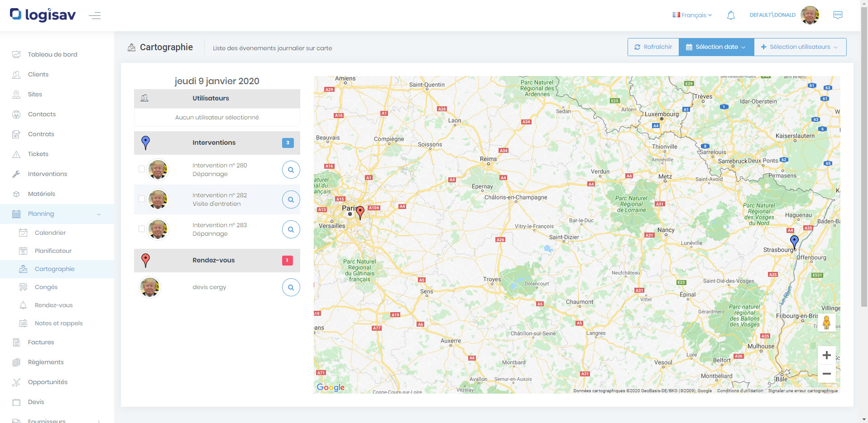Click avatar of Intervention n° 280
Viewport: 868px width, 423px height.
click(x=158, y=170)
